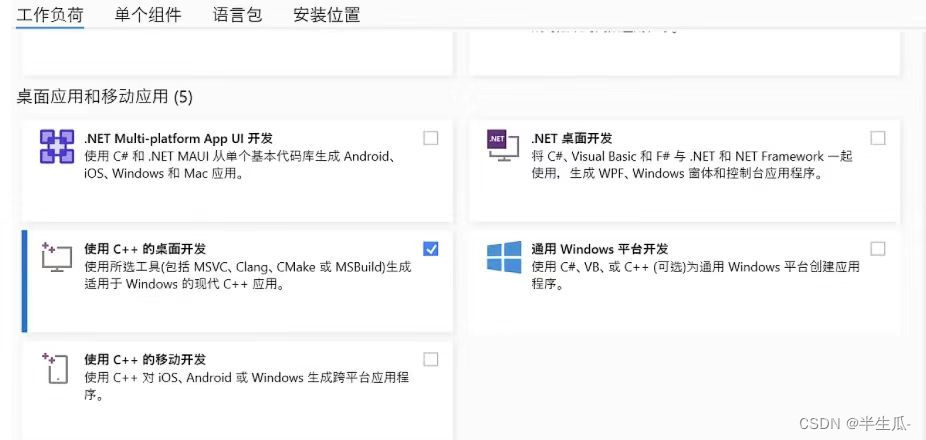Switch to the 单个组件 tab
Screen dimensions: 926x440
click(x=148, y=14)
